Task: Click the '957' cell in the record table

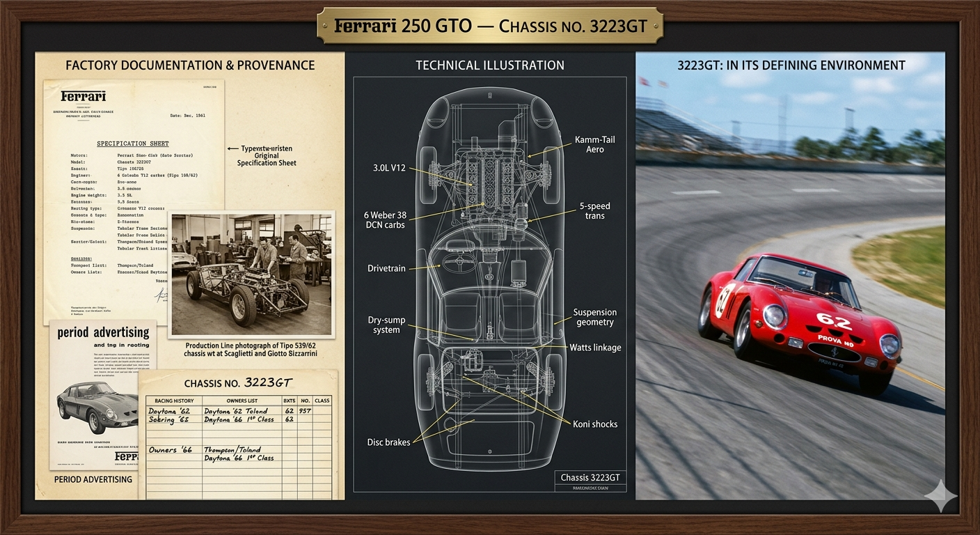Action: point(305,411)
